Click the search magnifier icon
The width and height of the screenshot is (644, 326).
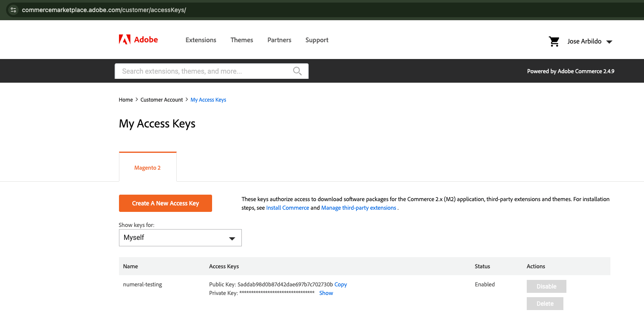tap(297, 71)
